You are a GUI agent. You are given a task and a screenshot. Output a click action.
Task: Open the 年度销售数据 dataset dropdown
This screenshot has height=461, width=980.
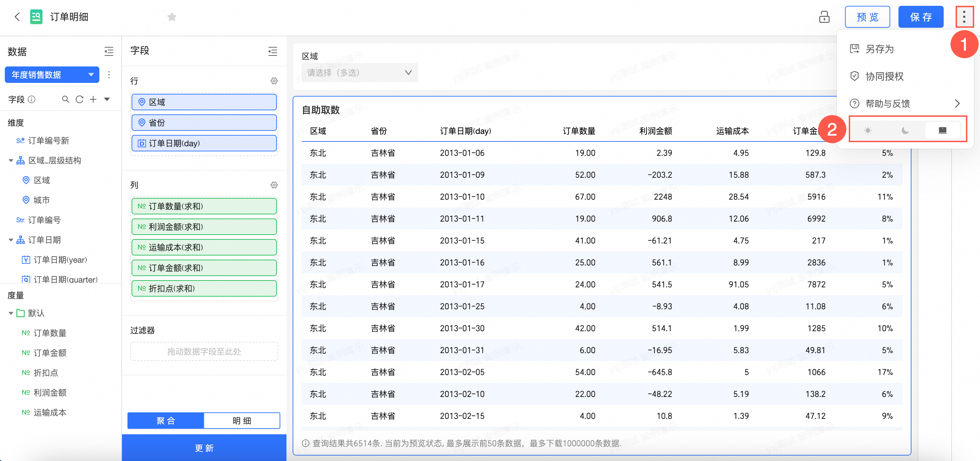(x=52, y=75)
